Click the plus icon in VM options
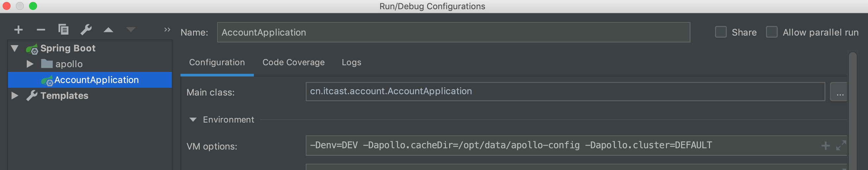The height and width of the screenshot is (170, 868). [x=825, y=146]
